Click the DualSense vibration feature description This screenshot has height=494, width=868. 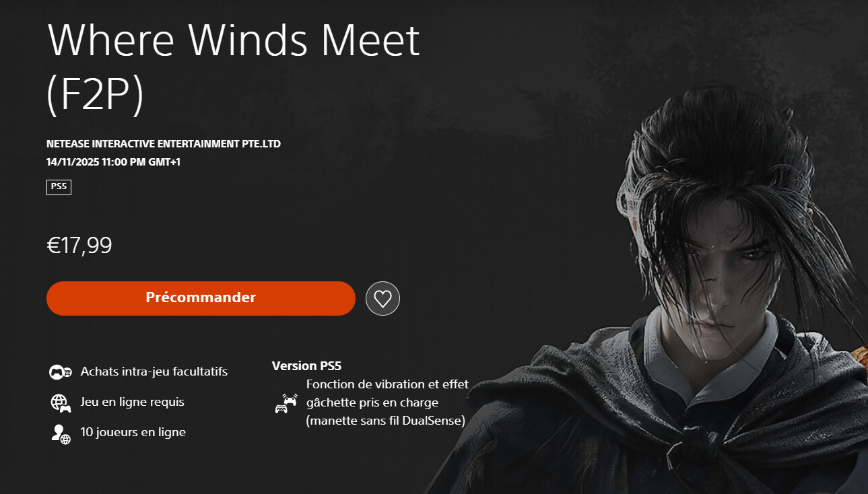[387, 403]
